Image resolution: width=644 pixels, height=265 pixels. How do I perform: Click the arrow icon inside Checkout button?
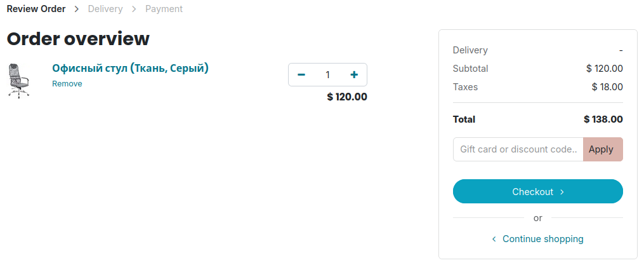(562, 192)
